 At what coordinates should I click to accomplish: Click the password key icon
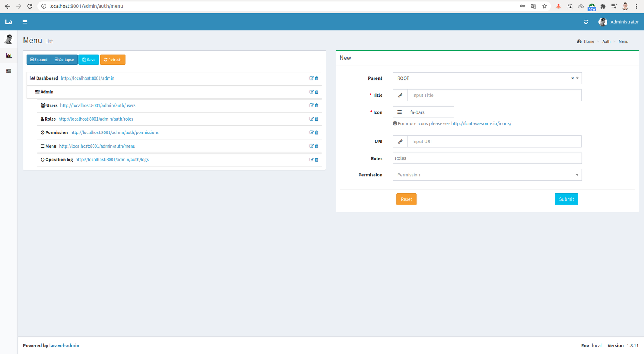[522, 6]
